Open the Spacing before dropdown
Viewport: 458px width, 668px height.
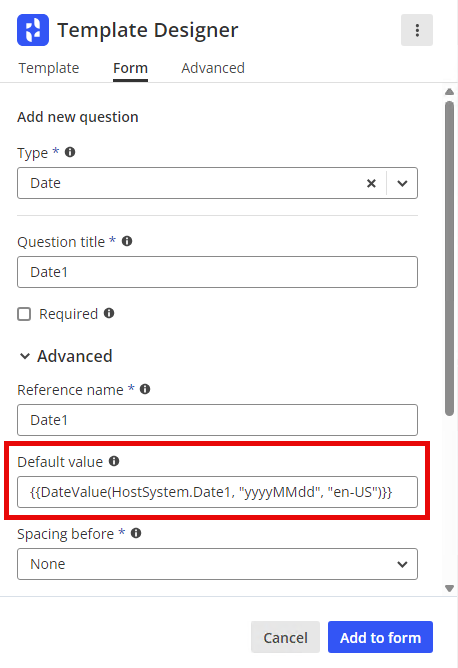217,564
